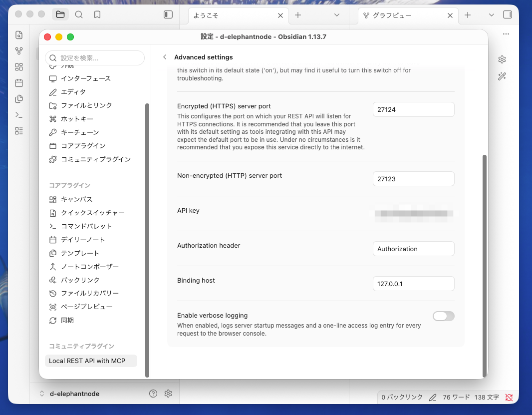This screenshot has width=532, height=415.
Task: Open 同期 plugin settings
Action: (91, 320)
